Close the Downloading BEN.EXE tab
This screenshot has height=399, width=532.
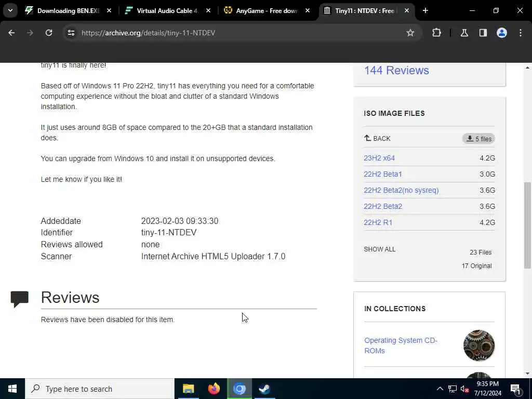pyautogui.click(x=109, y=10)
